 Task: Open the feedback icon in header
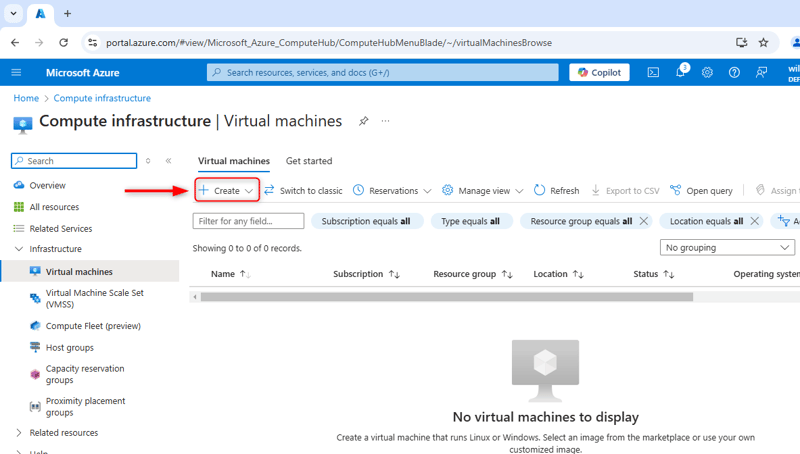point(761,72)
